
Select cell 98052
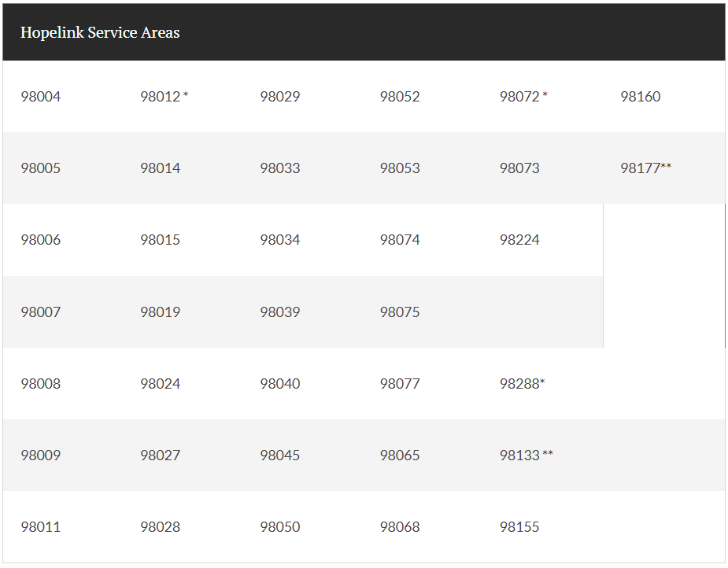(x=400, y=97)
